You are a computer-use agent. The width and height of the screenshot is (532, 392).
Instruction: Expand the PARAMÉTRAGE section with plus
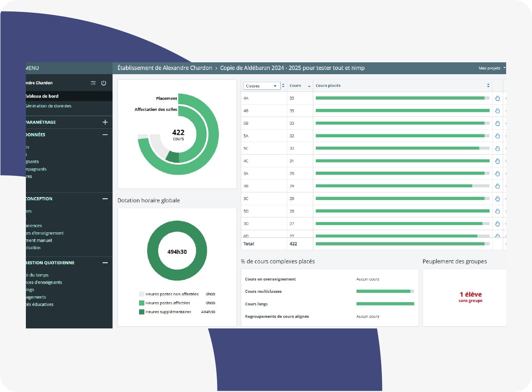tap(105, 122)
